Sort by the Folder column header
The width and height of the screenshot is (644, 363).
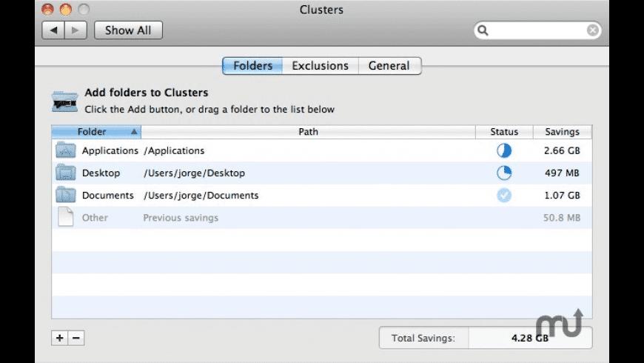(x=96, y=132)
